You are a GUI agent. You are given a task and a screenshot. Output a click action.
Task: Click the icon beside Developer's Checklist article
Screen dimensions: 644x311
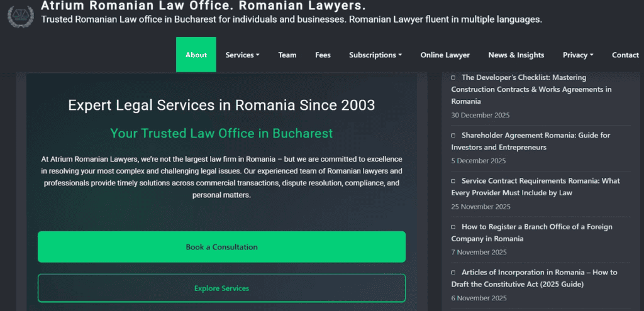tap(453, 77)
